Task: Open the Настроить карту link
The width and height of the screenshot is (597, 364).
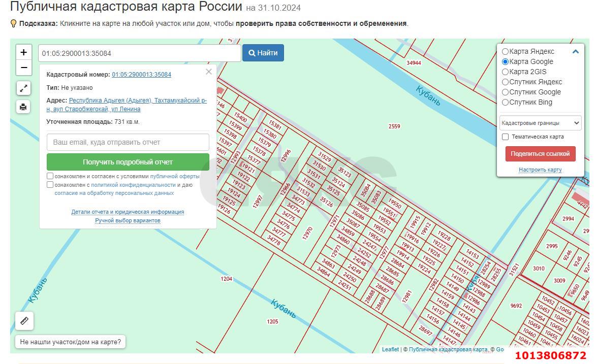Action: click(x=540, y=170)
